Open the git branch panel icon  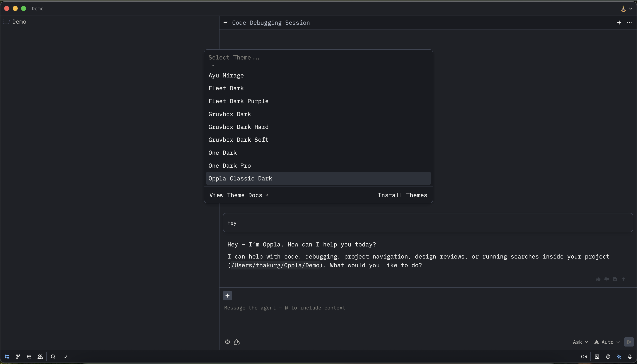(18, 357)
